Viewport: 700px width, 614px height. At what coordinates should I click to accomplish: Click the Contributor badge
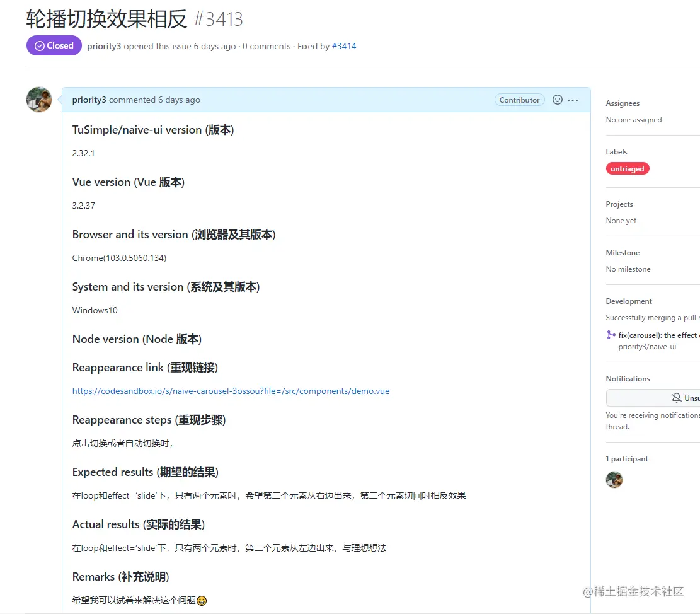[x=519, y=100]
